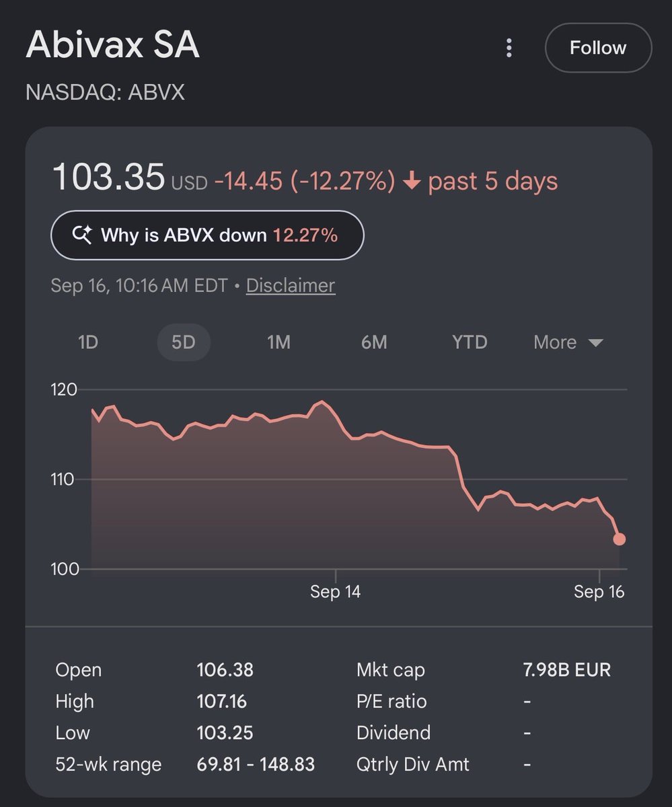Click the Sep 16 marker on the chart axis
The height and width of the screenshot is (807, 672).
[x=599, y=592]
